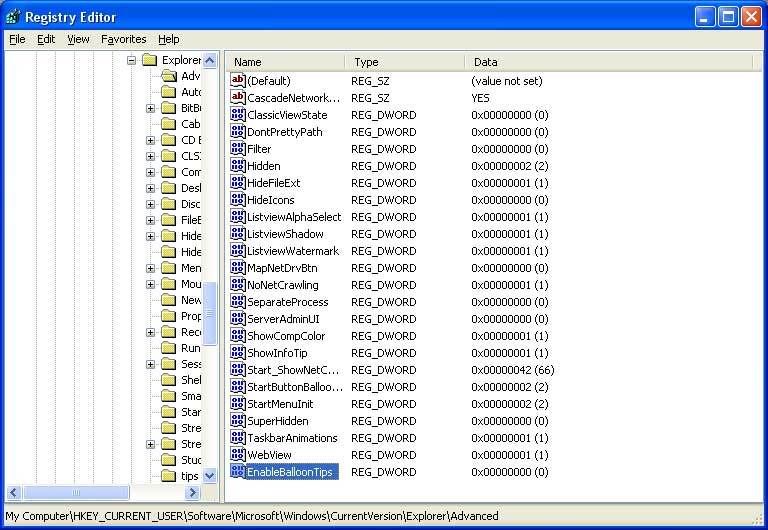Screen dimensions: 768x530
Task: Expand the Sess key node
Action: pyautogui.click(x=150, y=364)
